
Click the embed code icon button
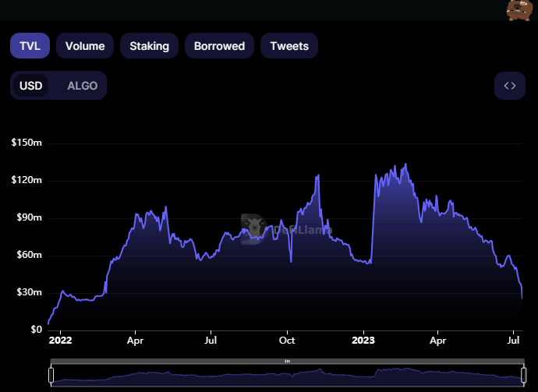[510, 86]
